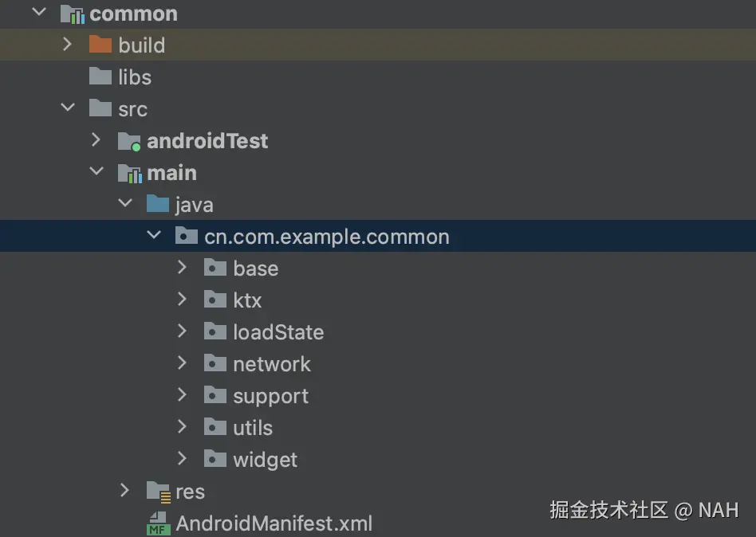Expand the res folder arrow

(125, 491)
